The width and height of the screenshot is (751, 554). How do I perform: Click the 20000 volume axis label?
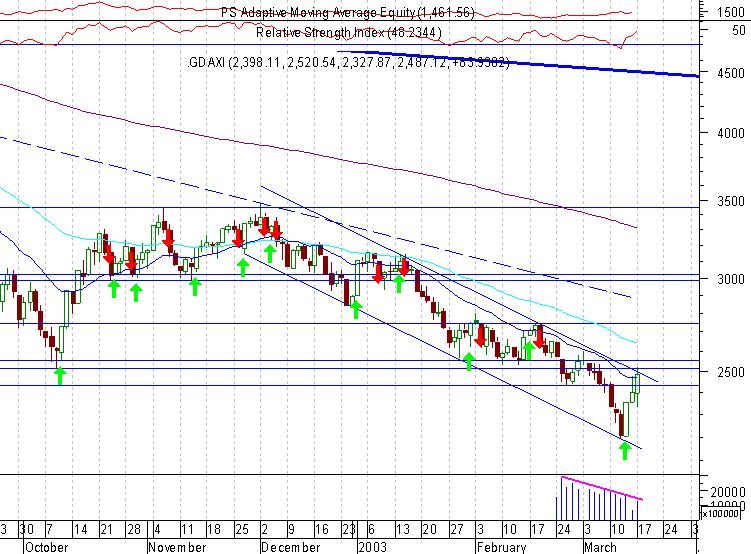point(728,492)
